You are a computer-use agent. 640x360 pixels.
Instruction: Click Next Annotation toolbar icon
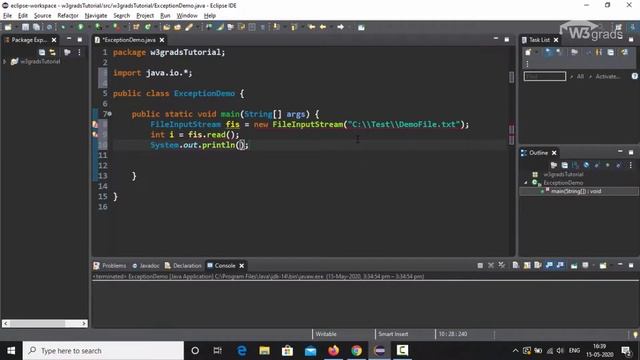[276, 27]
